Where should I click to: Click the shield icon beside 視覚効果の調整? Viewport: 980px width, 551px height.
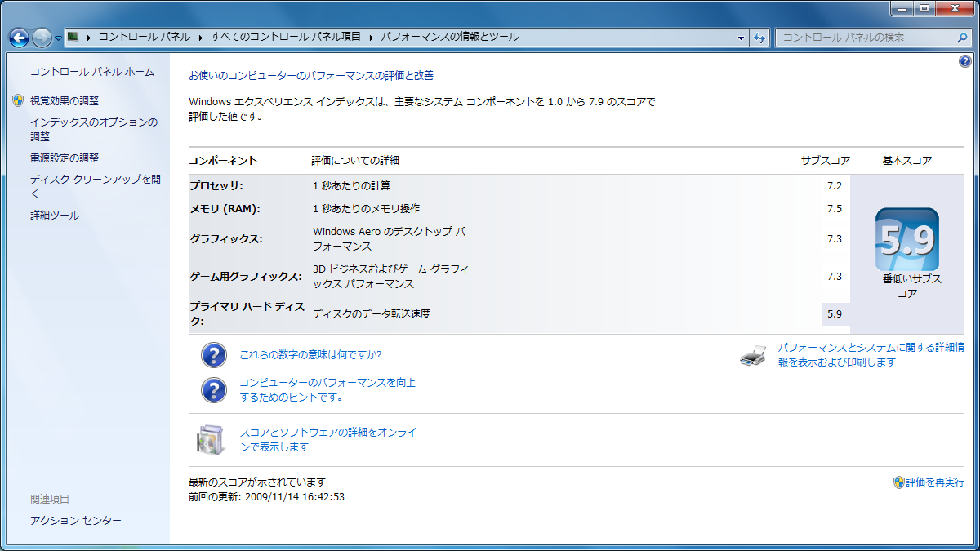19,100
